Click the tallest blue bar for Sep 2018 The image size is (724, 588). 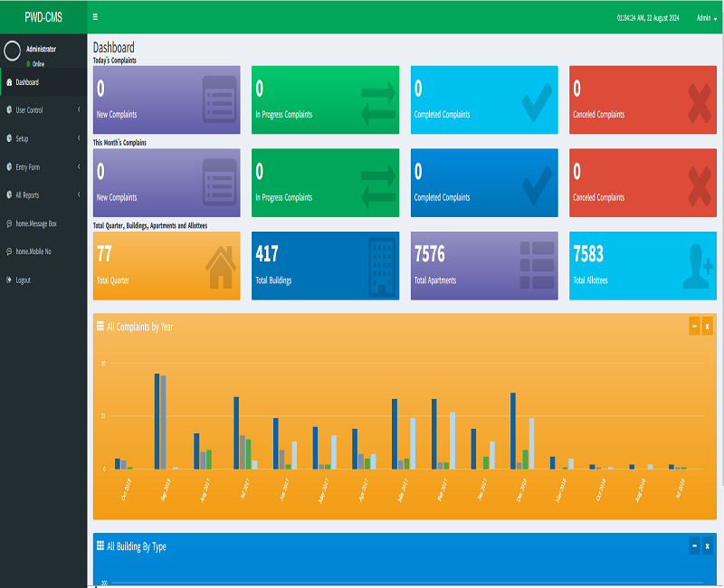157,421
